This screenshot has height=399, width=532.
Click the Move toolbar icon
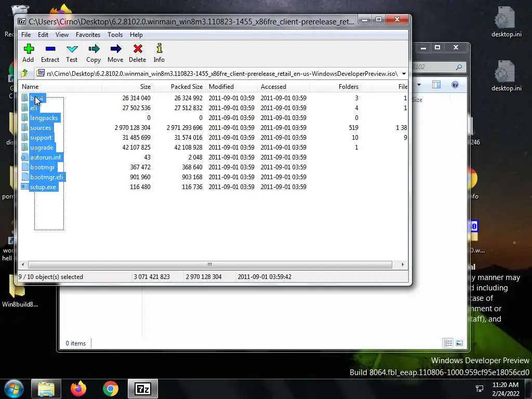coord(115,53)
